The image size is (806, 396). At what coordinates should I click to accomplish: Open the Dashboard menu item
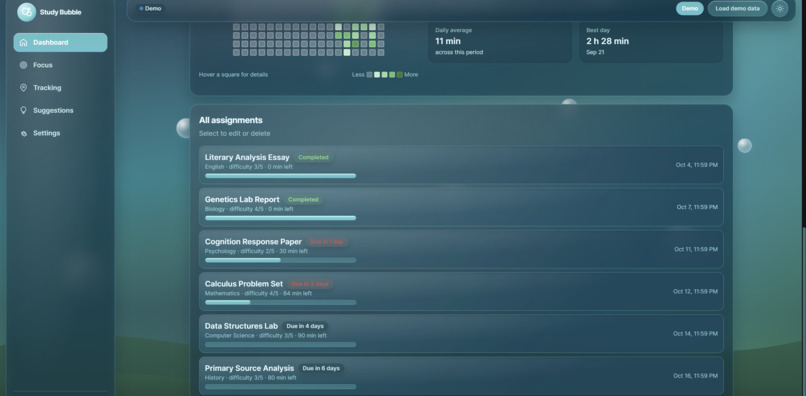[61, 43]
